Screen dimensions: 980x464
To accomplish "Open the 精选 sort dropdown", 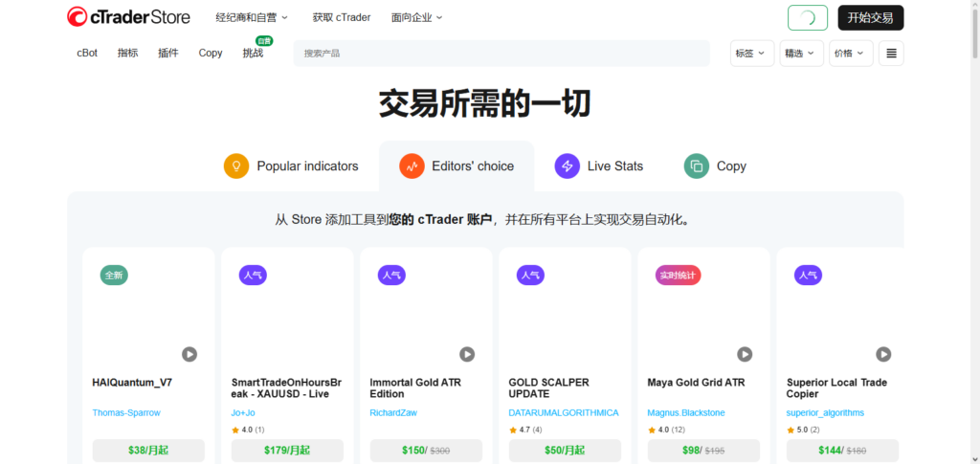I will click(x=801, y=53).
